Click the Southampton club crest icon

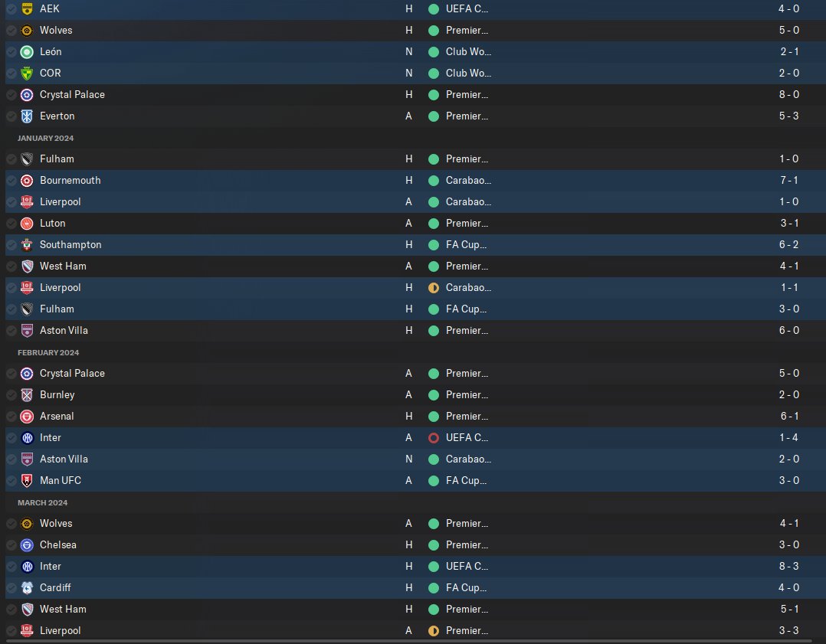27,245
